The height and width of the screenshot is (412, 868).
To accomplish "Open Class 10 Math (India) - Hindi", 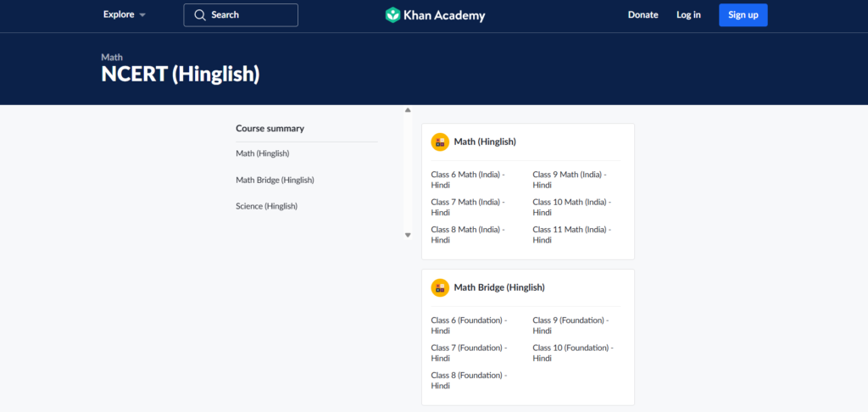I will coord(570,207).
